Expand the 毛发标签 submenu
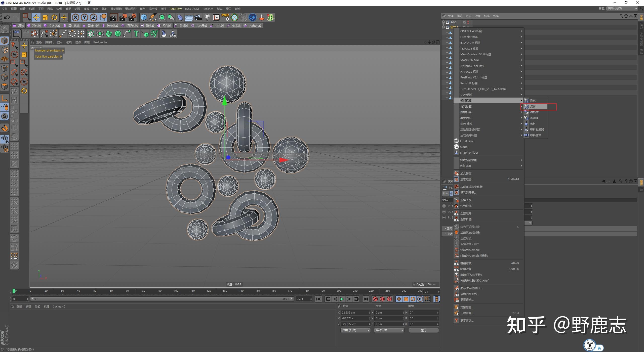Viewport: 644px width, 352px height. click(489, 106)
